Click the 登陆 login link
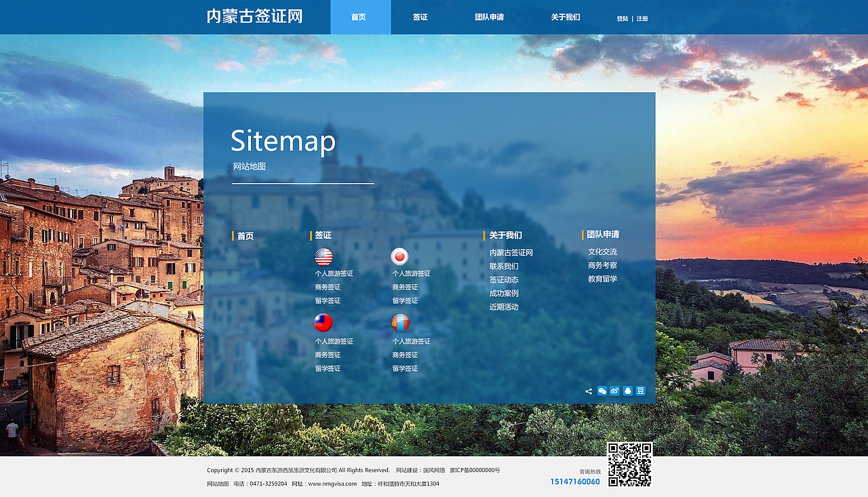The height and width of the screenshot is (497, 868). coord(623,19)
